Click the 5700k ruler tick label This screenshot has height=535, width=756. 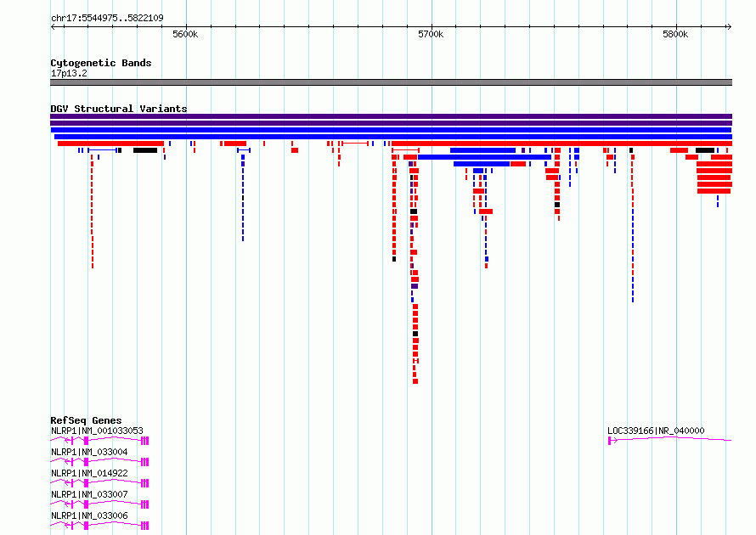tap(431, 34)
